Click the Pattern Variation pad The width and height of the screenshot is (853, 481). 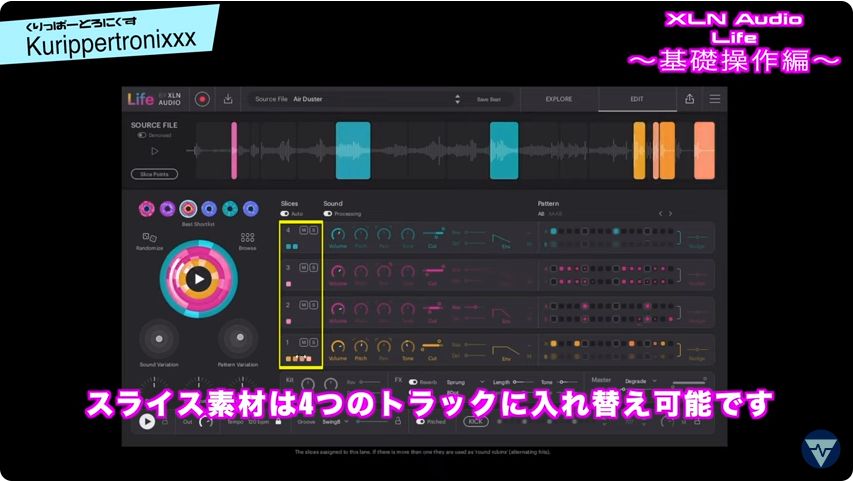click(240, 338)
